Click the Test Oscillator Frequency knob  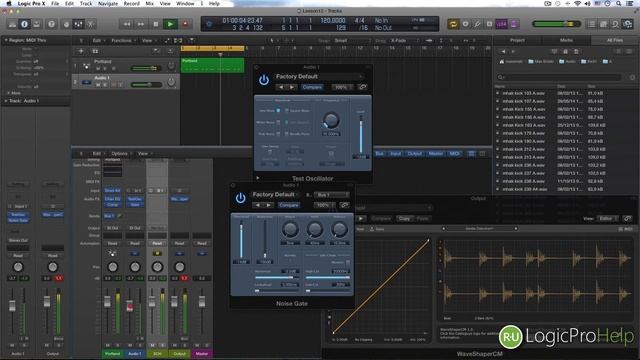pyautogui.click(x=331, y=120)
